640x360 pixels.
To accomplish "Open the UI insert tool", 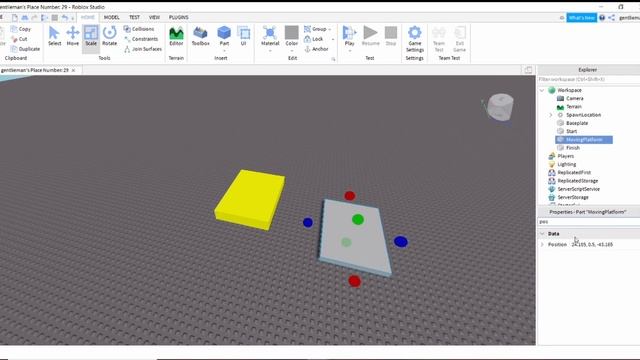I will click(244, 36).
